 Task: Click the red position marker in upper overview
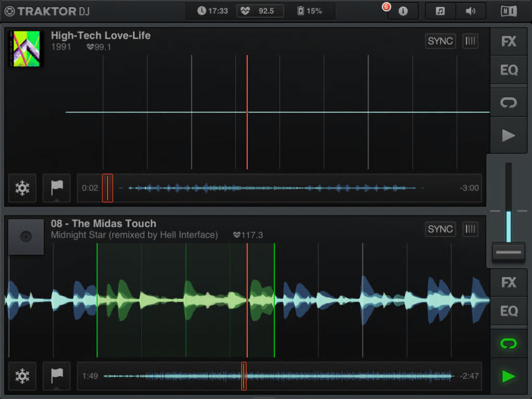[x=107, y=188]
